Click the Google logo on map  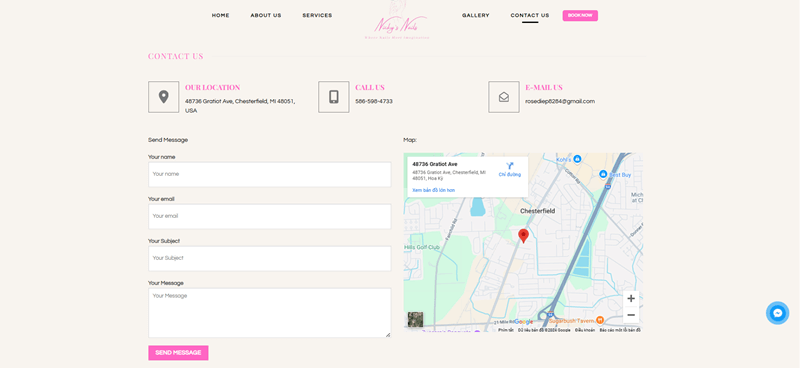(523, 322)
